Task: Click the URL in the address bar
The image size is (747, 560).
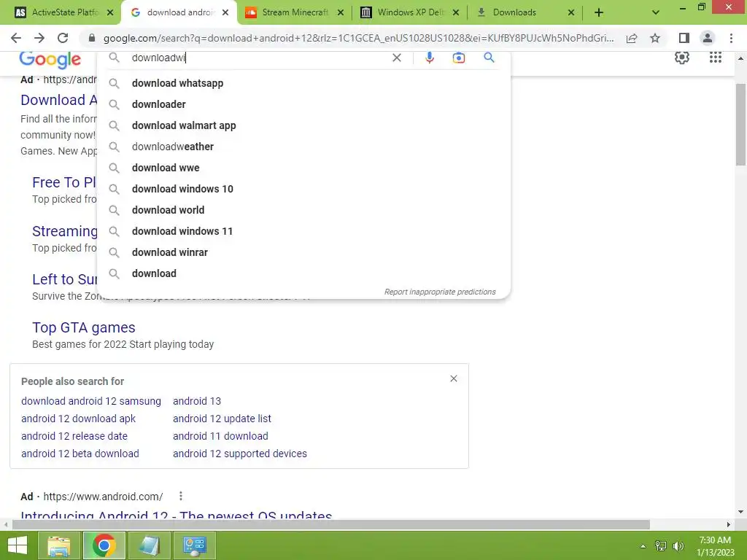Action: [x=358, y=38]
